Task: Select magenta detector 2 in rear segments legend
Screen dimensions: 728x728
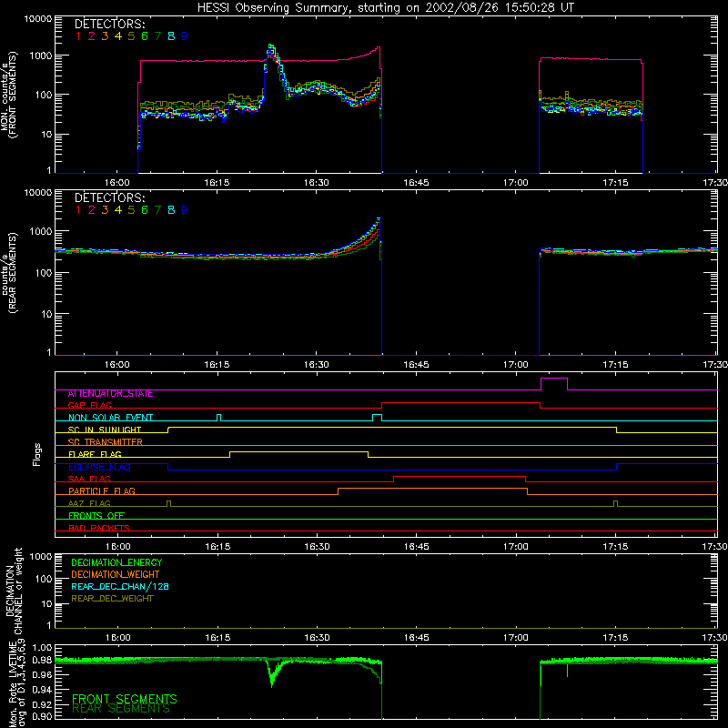Action: click(x=92, y=210)
